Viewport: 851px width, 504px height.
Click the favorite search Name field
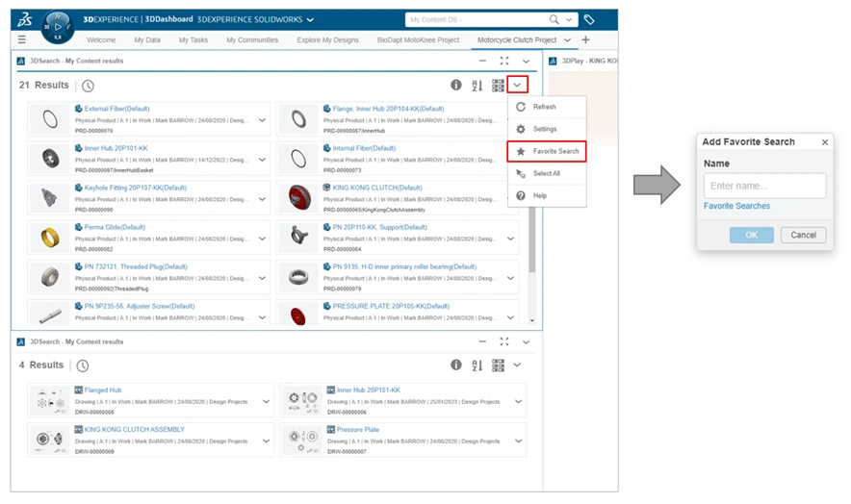[764, 186]
